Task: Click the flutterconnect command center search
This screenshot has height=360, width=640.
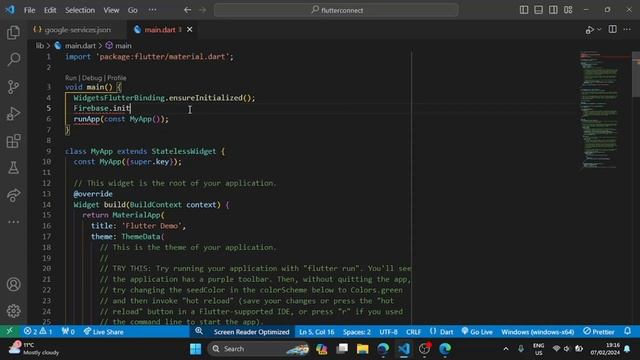Action: pos(336,10)
